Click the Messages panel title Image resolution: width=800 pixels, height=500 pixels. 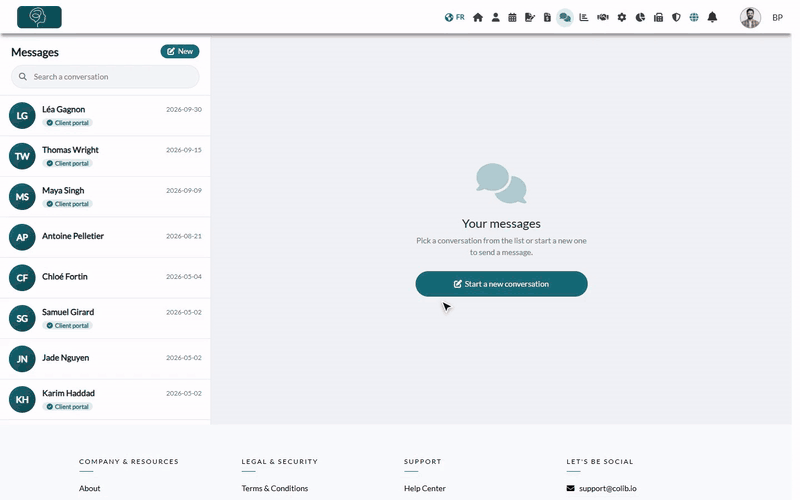35,52
